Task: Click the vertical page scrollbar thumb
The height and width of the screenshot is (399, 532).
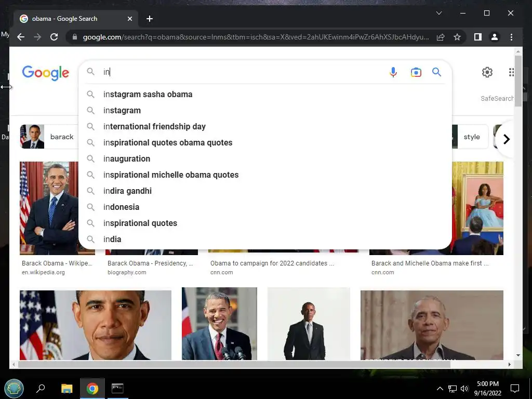Action: 518,81
